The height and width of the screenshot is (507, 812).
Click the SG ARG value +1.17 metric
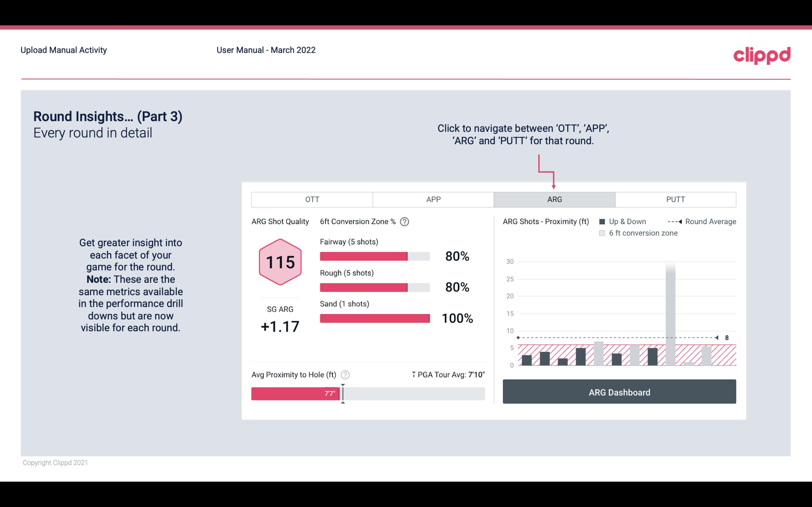point(280,326)
